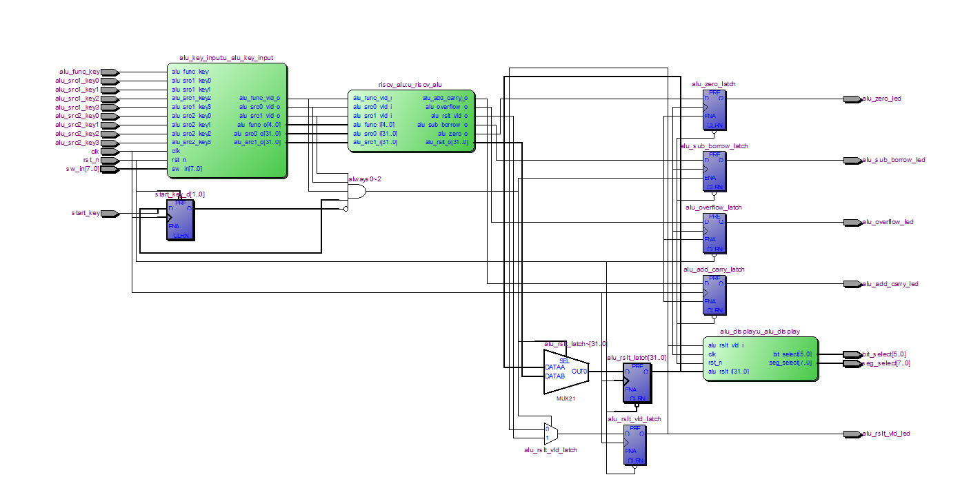Select the alu_src2_key0 input pin
The image size is (980, 497).
click(x=110, y=116)
